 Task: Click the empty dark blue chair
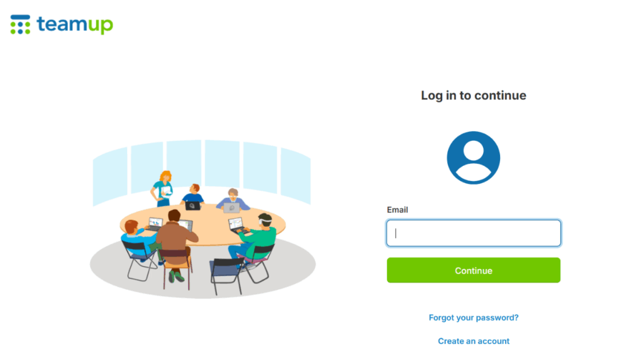pos(226,275)
